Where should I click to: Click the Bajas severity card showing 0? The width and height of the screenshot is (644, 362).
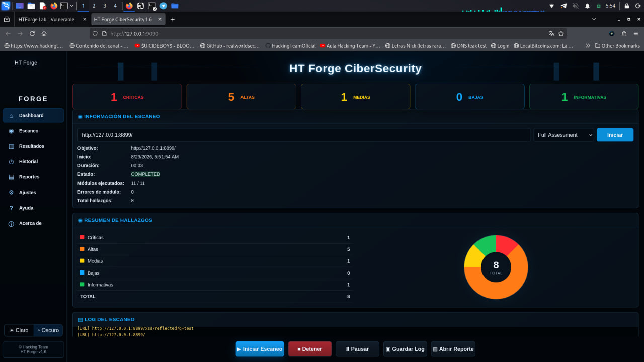[x=469, y=97]
